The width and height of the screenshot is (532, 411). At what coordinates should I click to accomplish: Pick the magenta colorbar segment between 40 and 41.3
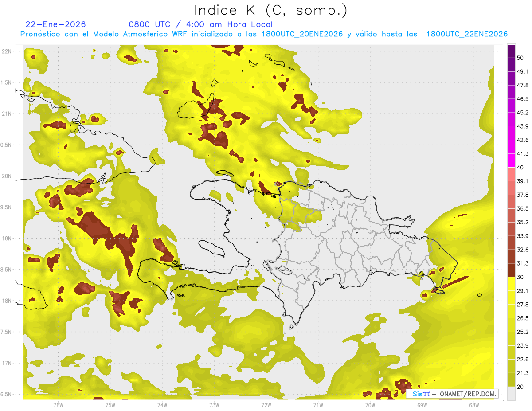(x=511, y=160)
